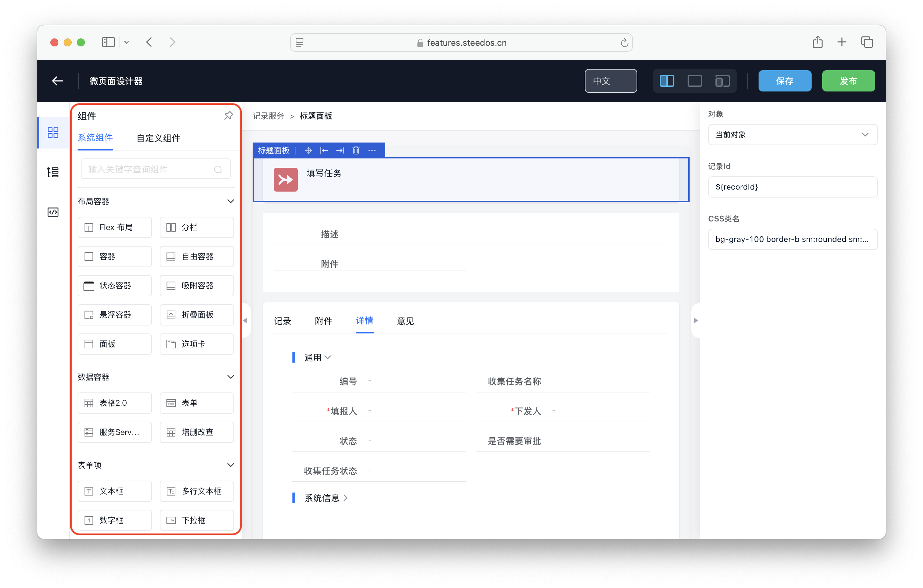Collapse the 表单项 section
Viewport: 923px width, 588px height.
point(231,465)
